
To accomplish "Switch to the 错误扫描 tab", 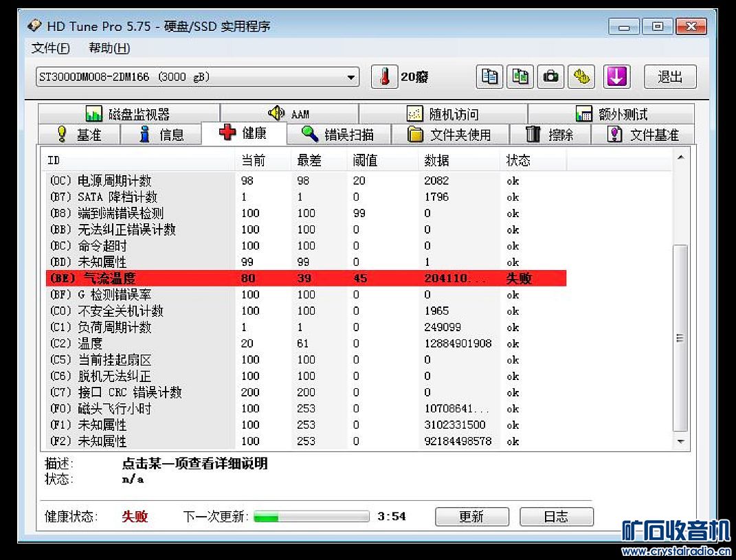I will point(338,135).
